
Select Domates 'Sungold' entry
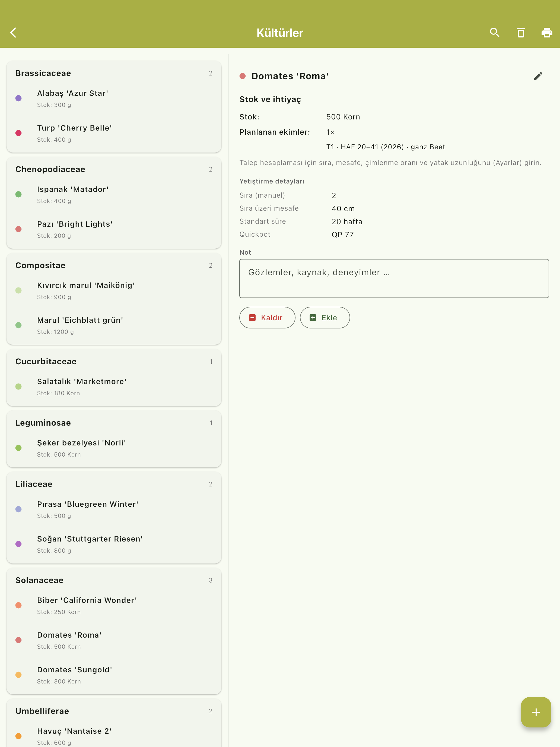tap(114, 675)
